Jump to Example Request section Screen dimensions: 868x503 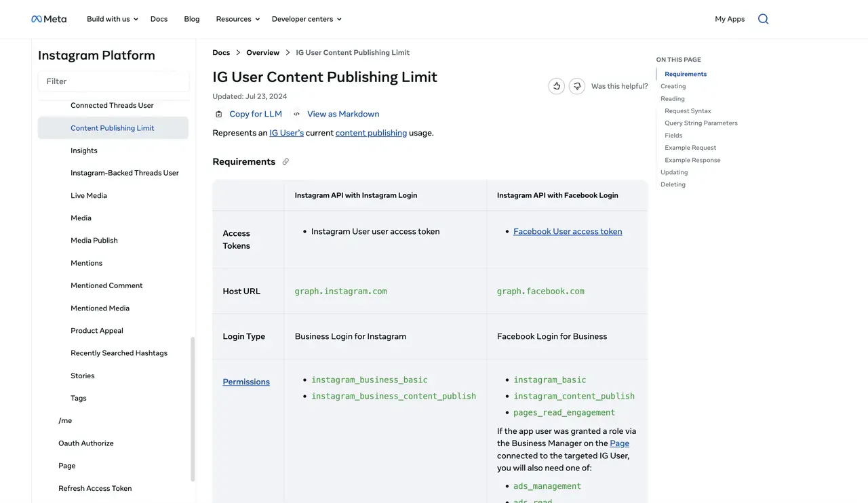690,148
